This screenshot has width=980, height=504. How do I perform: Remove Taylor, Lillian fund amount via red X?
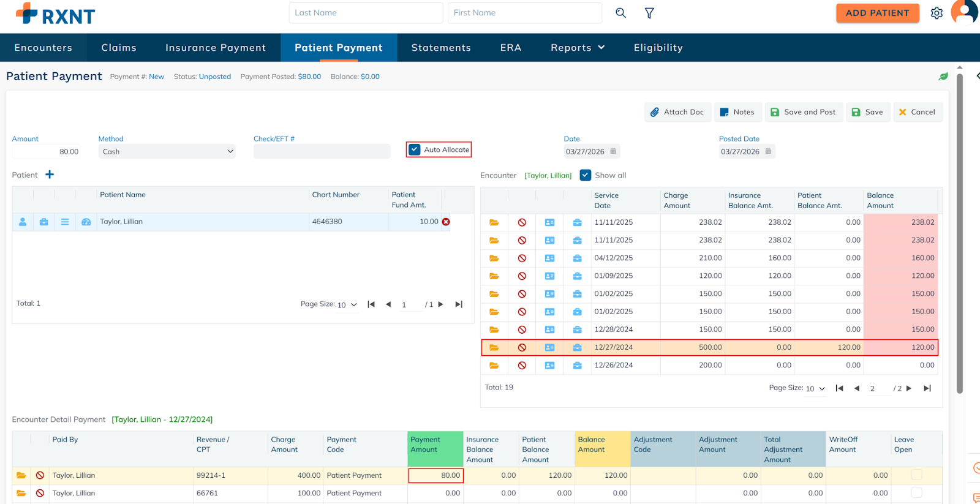coord(446,222)
